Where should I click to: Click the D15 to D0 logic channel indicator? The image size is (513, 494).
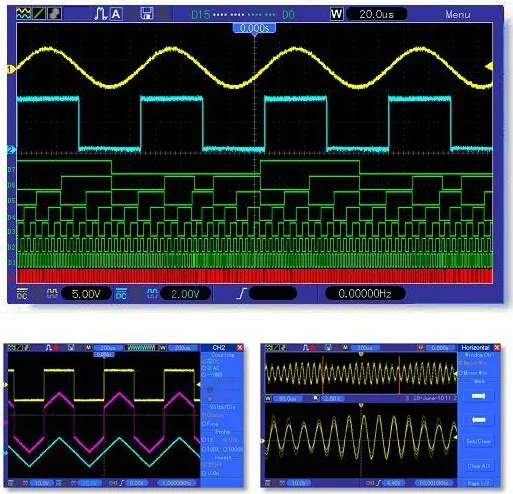[x=243, y=15]
